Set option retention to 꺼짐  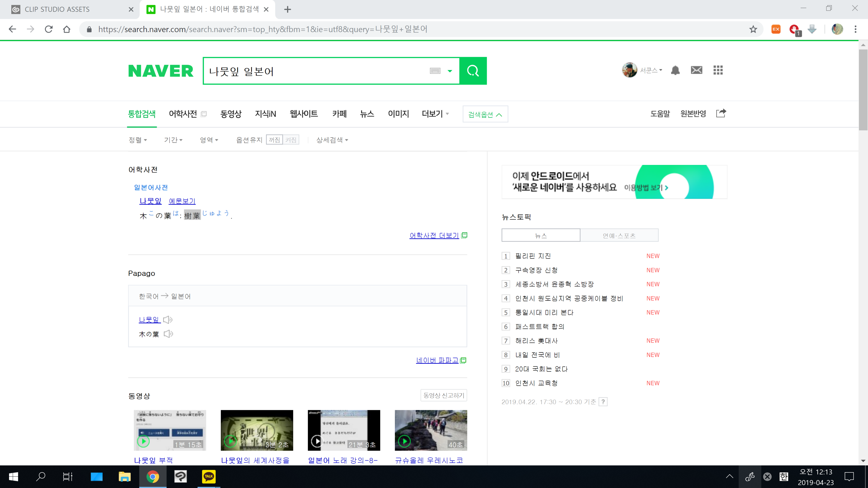[x=274, y=140]
